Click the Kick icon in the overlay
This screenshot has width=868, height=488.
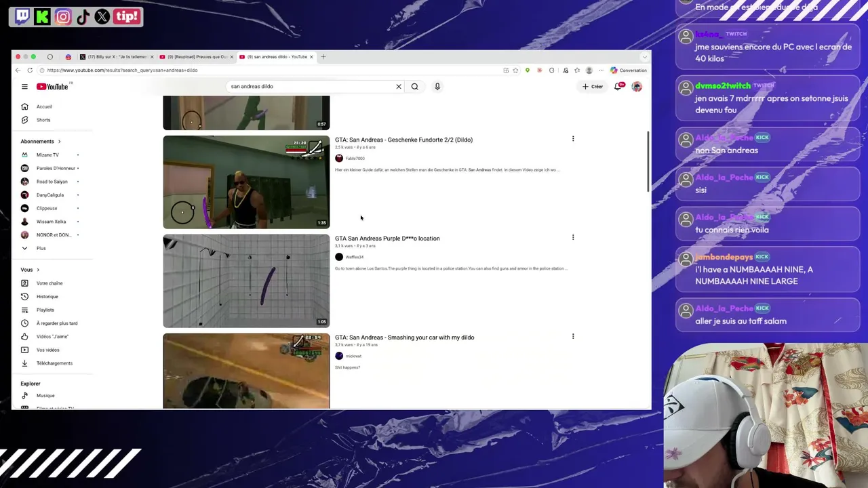pos(42,16)
